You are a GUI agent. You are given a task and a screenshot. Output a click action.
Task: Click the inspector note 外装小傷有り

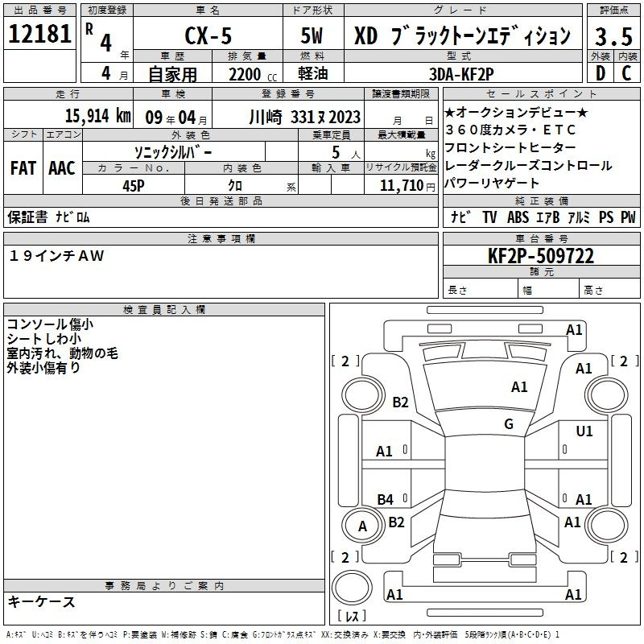(x=43, y=368)
